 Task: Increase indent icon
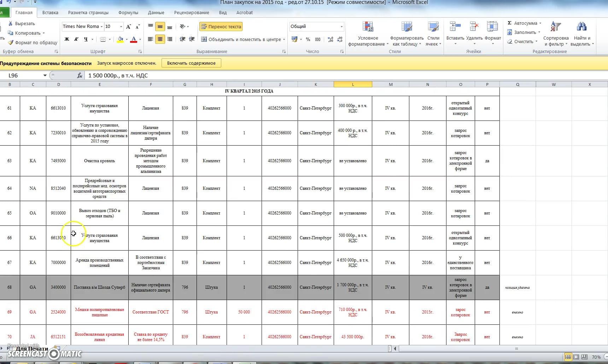click(x=192, y=39)
